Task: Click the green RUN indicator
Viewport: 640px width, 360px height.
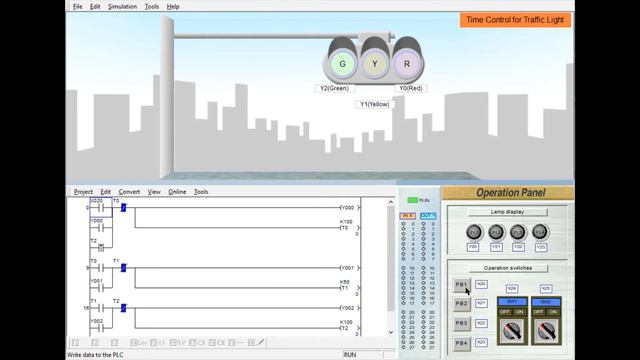Action: (x=413, y=200)
